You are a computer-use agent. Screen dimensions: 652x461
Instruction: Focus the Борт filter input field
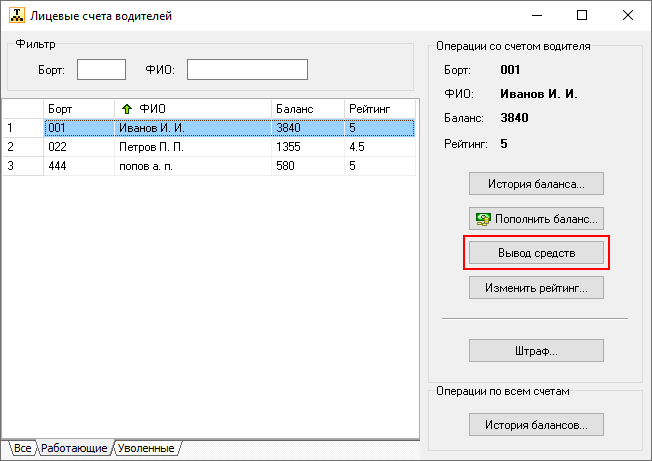(x=101, y=69)
